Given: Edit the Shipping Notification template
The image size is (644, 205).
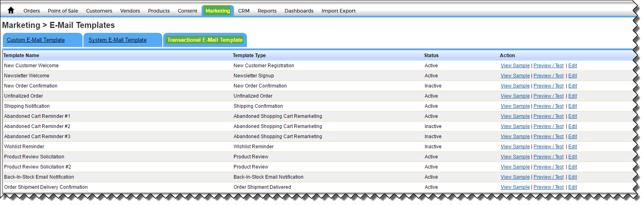Looking at the screenshot, I should [x=572, y=106].
